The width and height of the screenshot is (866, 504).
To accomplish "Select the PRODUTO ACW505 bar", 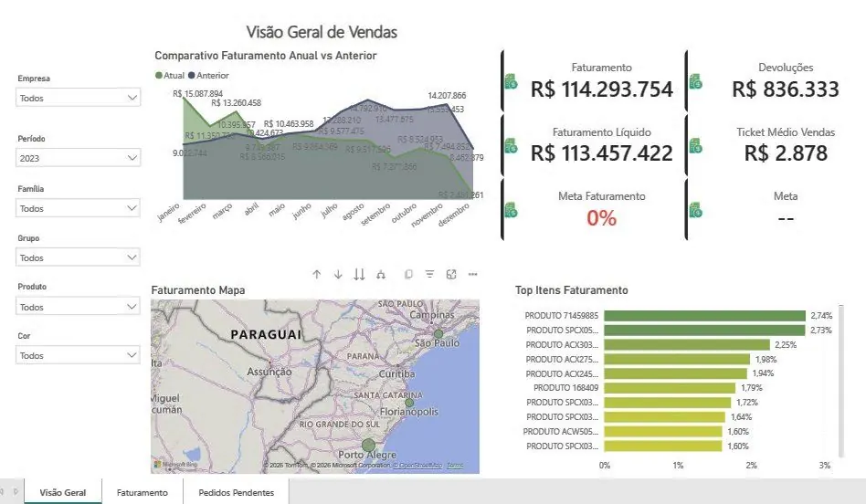I will click(663, 432).
